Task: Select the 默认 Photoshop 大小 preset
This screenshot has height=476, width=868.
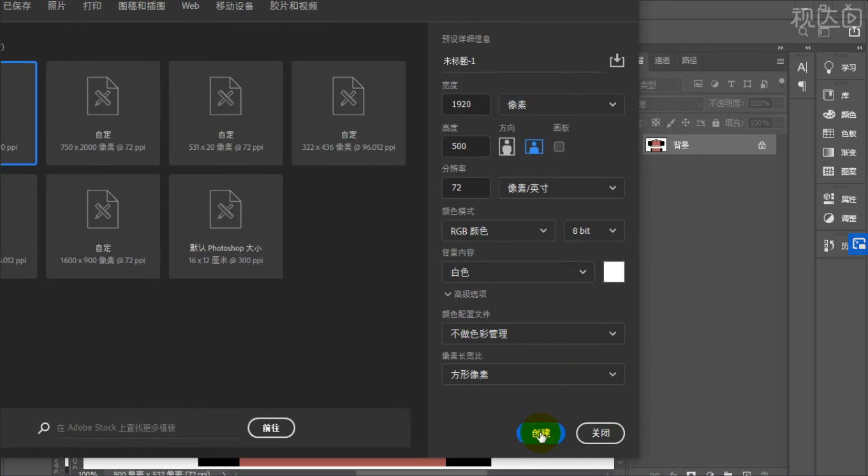Action: [226, 227]
